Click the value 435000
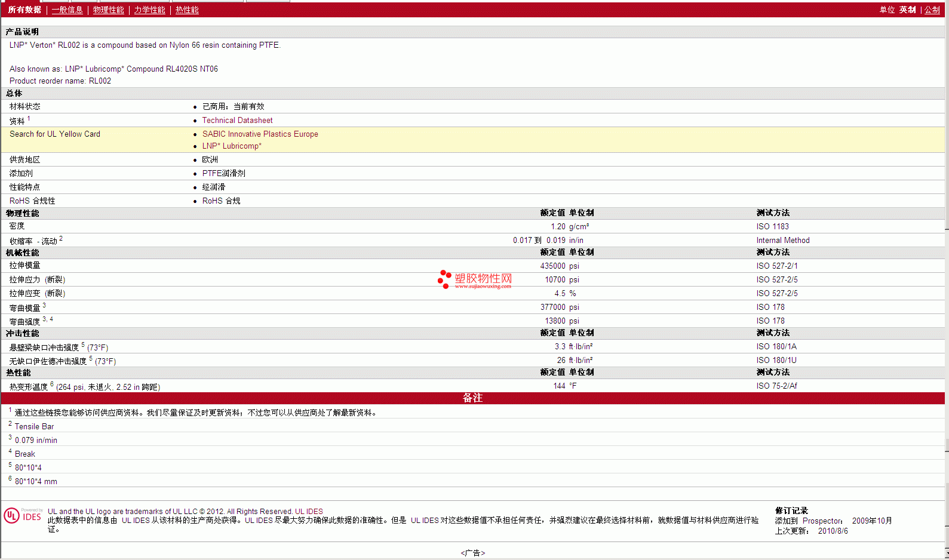 pyautogui.click(x=552, y=266)
